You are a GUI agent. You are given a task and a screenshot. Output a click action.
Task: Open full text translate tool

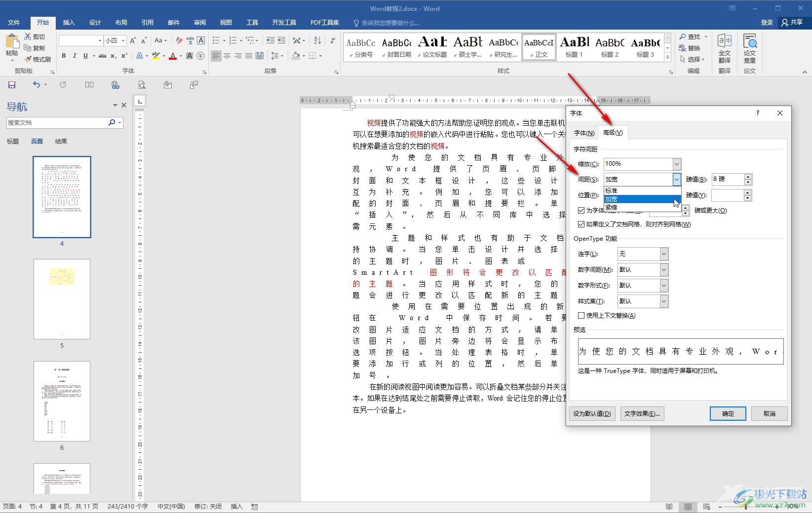pyautogui.click(x=724, y=49)
